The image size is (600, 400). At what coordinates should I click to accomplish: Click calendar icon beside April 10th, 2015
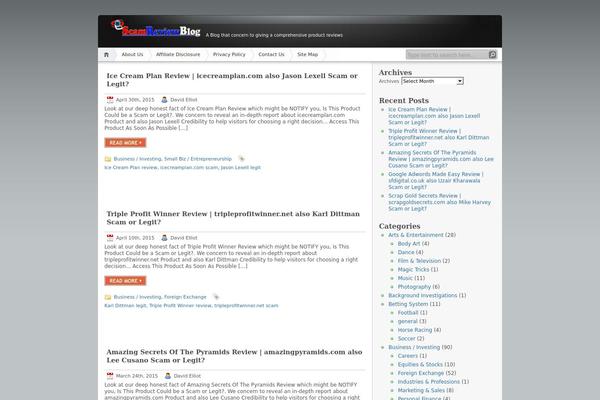(x=110, y=238)
